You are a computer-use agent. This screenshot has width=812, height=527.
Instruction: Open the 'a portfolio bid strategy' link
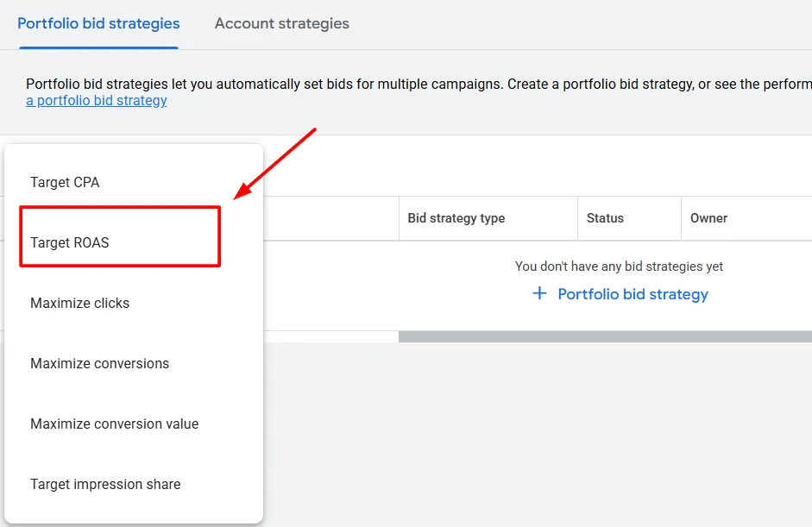(x=96, y=100)
